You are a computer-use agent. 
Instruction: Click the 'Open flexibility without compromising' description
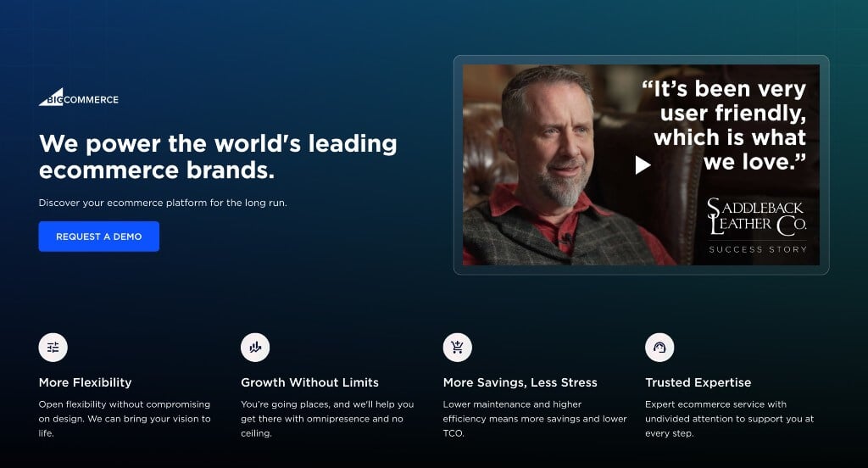click(125, 419)
